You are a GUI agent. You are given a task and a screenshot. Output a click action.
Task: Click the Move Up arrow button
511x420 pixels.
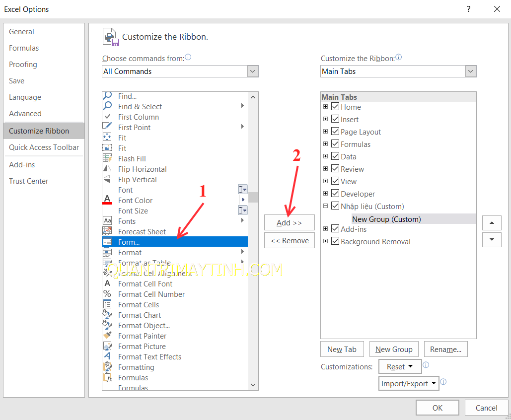[x=492, y=223]
